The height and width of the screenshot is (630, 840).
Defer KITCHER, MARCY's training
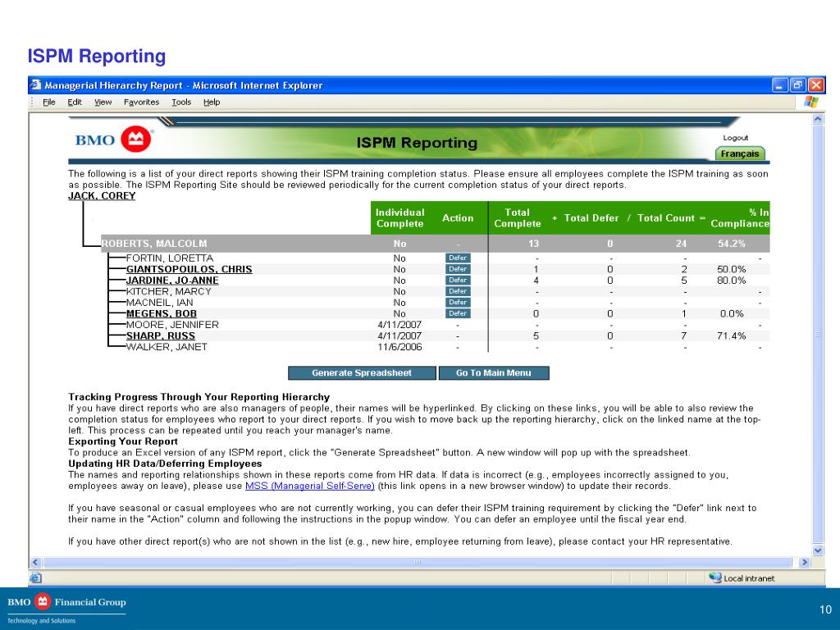click(458, 291)
